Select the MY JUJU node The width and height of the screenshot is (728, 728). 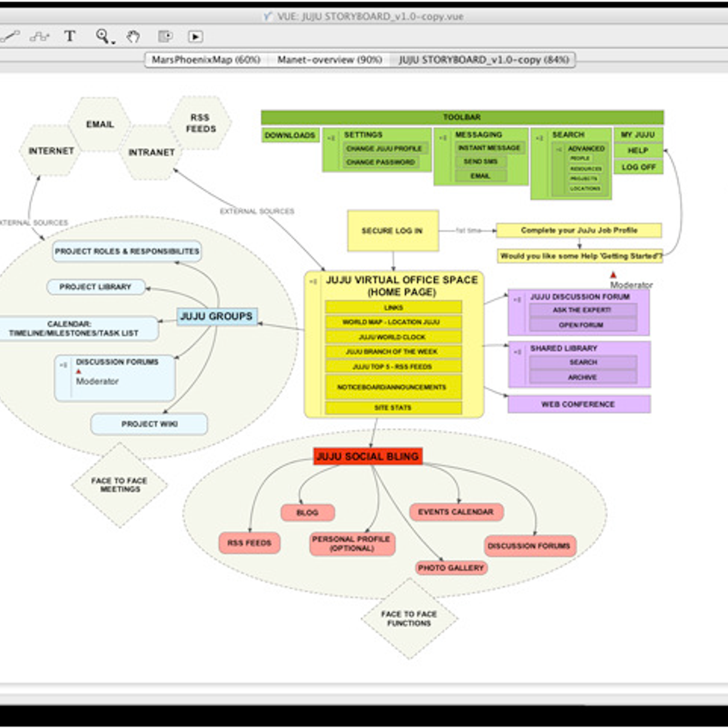[638, 135]
